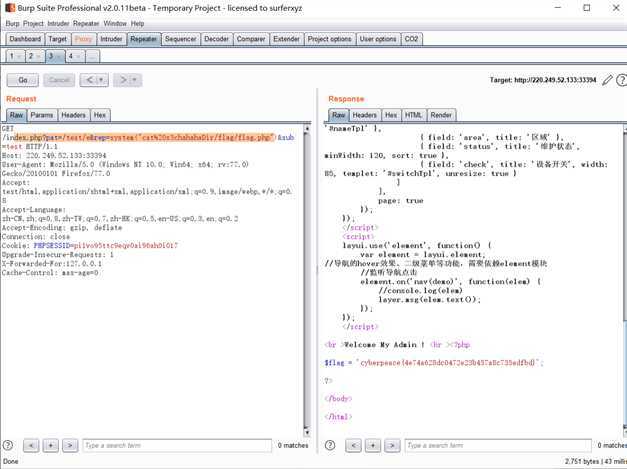627x469 pixels.
Task: Click request pane scrollbar down arrow
Action: 307,433
